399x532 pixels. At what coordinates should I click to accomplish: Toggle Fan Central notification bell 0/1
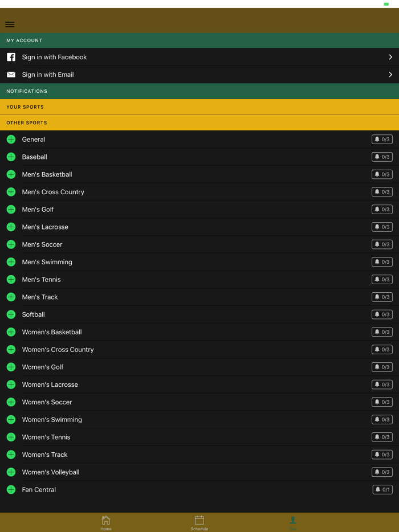tap(382, 490)
